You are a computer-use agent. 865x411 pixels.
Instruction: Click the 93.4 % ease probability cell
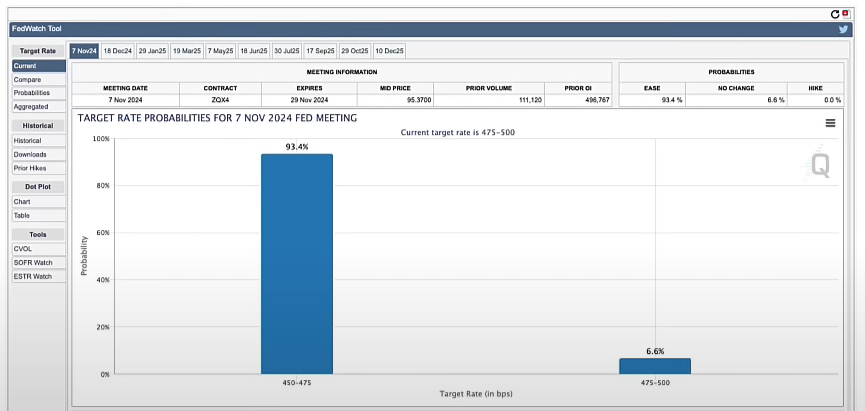pyautogui.click(x=653, y=100)
